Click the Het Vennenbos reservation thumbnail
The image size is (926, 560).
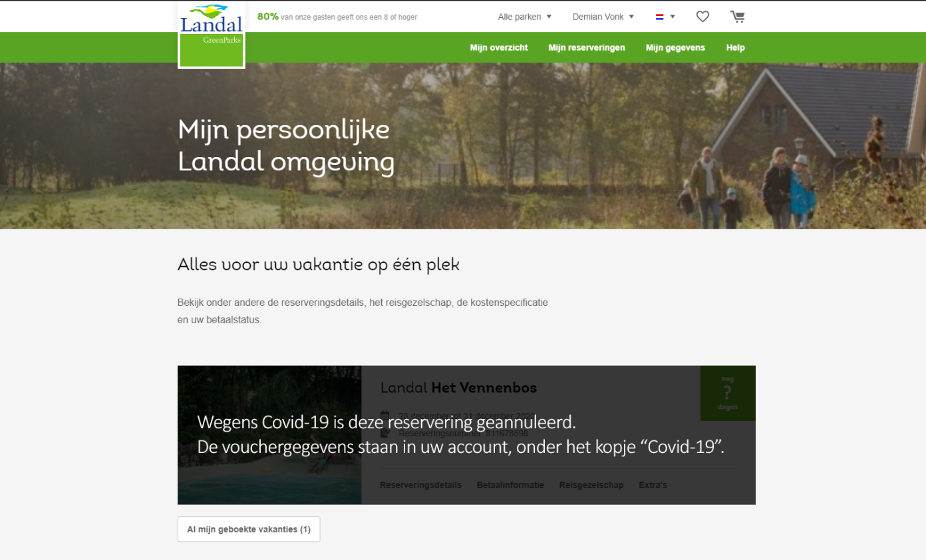click(269, 435)
